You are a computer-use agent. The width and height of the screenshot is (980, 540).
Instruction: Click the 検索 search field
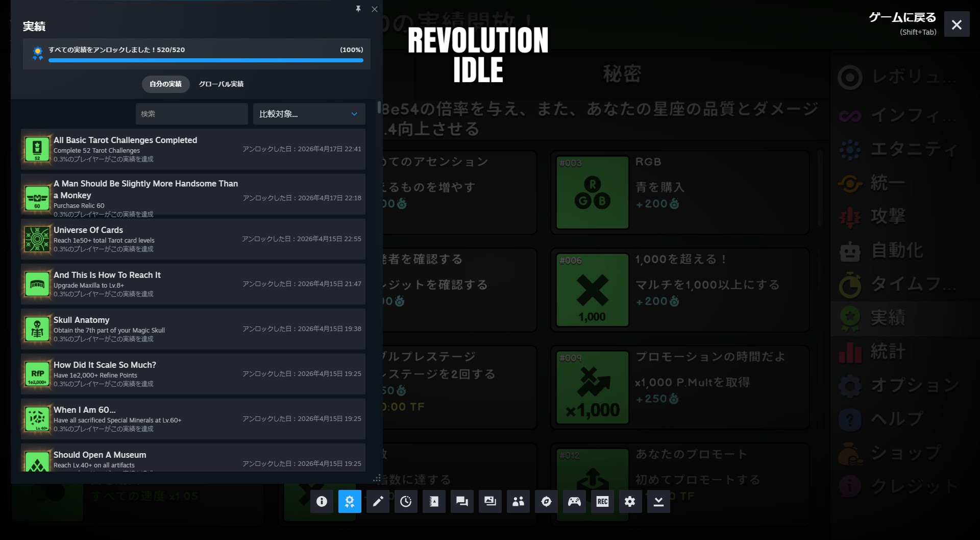click(192, 114)
